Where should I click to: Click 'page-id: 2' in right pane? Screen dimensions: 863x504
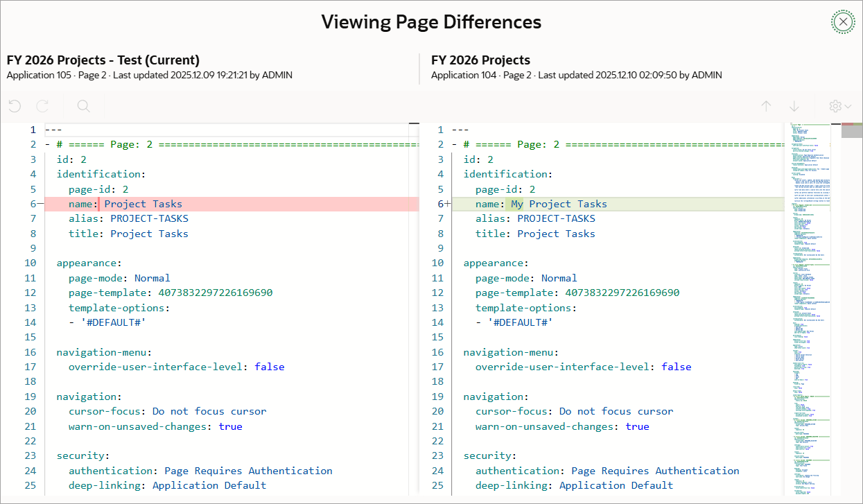(505, 189)
